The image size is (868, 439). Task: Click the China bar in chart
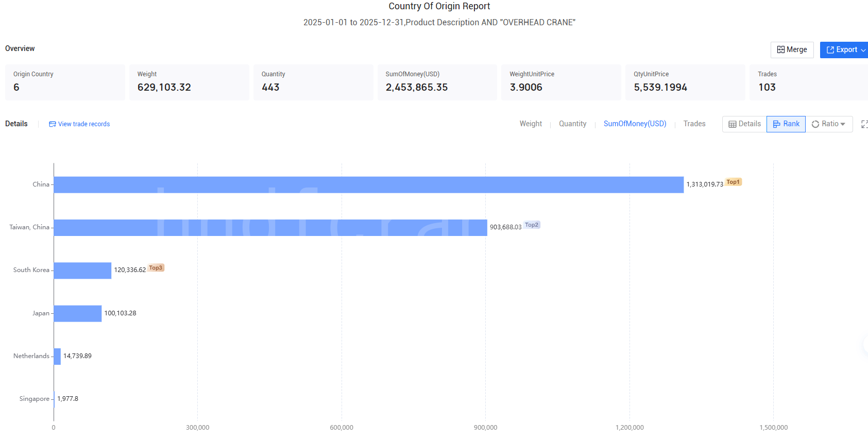coord(369,185)
